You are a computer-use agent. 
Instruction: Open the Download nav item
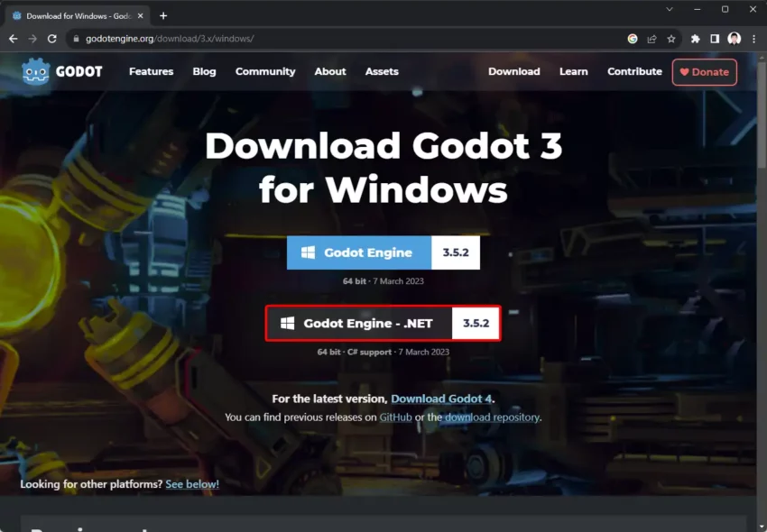(514, 71)
